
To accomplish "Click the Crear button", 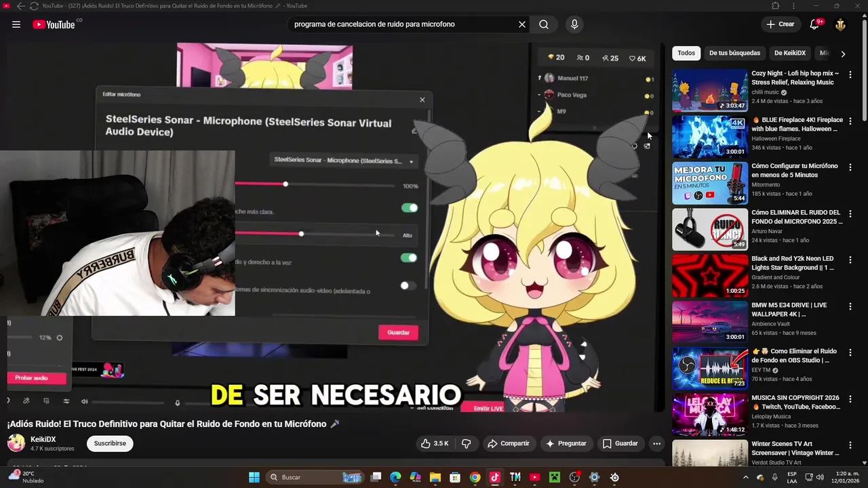I will point(780,24).
